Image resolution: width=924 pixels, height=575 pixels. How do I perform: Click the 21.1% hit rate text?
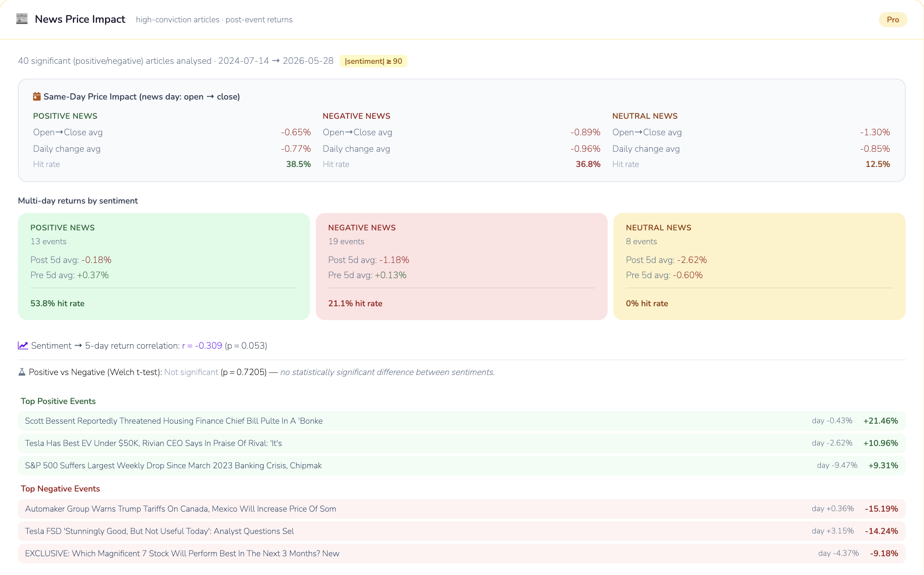(355, 304)
